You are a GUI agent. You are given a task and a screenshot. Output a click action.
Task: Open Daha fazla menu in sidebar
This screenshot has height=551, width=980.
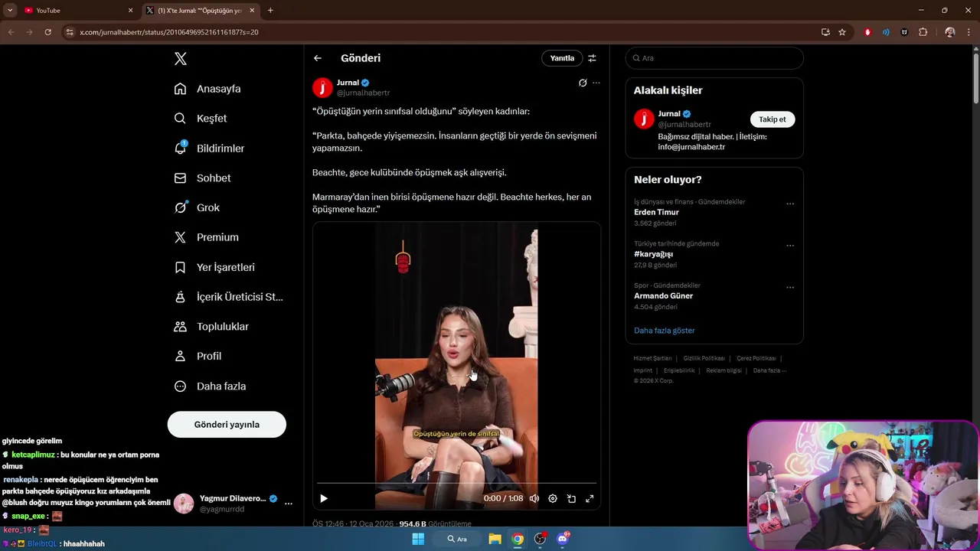[x=210, y=386]
